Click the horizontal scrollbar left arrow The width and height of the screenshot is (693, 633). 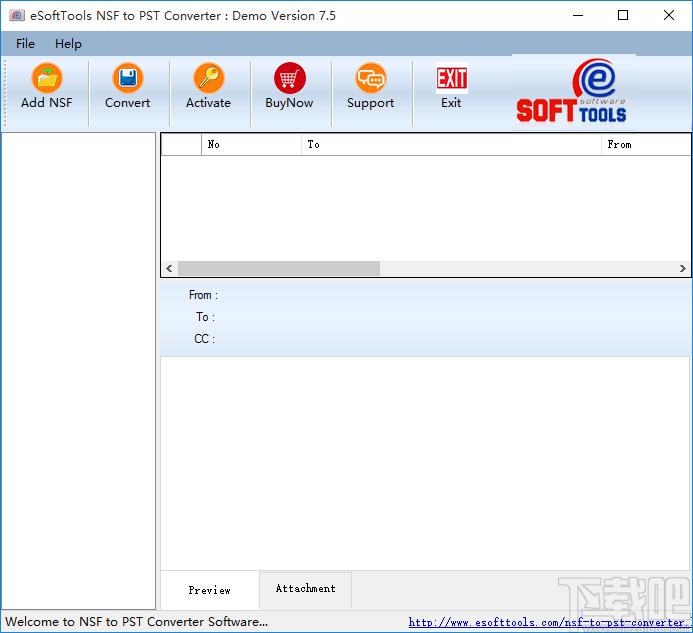click(169, 268)
